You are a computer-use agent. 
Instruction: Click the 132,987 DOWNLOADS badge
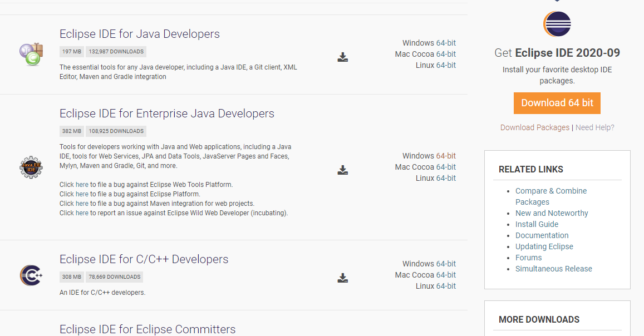(116, 52)
